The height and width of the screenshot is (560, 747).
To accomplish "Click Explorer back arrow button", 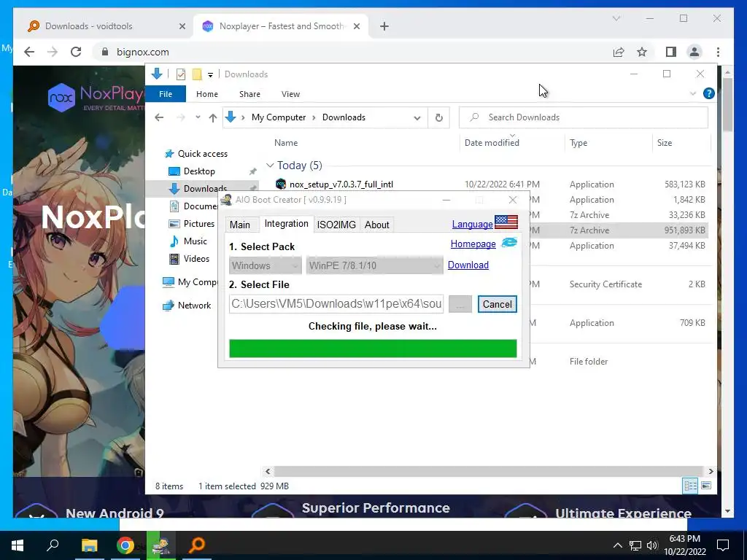I will (159, 117).
